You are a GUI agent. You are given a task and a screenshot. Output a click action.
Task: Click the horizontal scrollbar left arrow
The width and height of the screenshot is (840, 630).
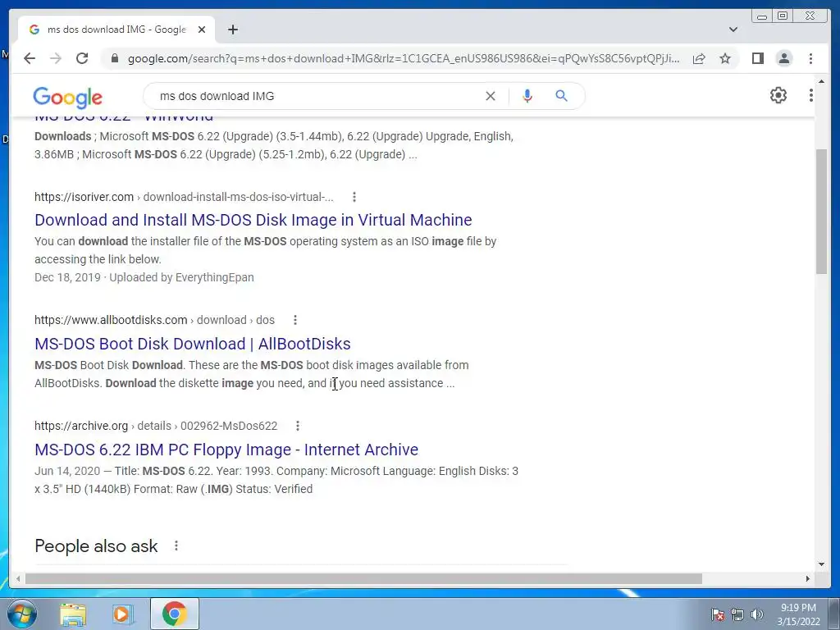coord(18,578)
